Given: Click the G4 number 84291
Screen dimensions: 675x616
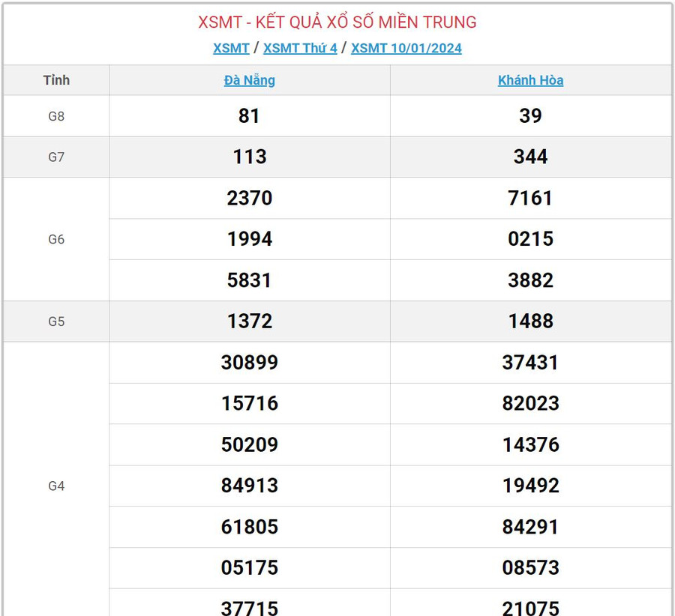Looking at the screenshot, I should pos(530,527).
